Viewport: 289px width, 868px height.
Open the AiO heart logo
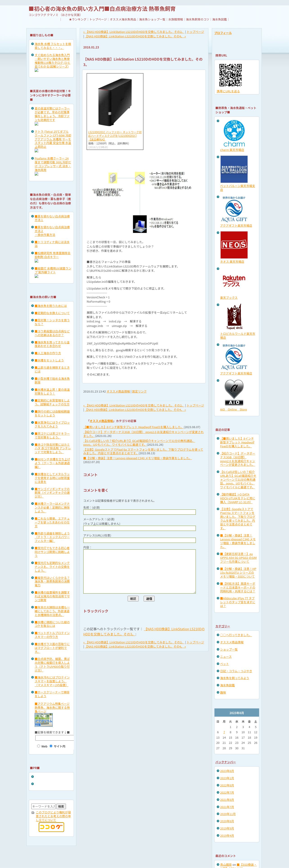(234, 393)
